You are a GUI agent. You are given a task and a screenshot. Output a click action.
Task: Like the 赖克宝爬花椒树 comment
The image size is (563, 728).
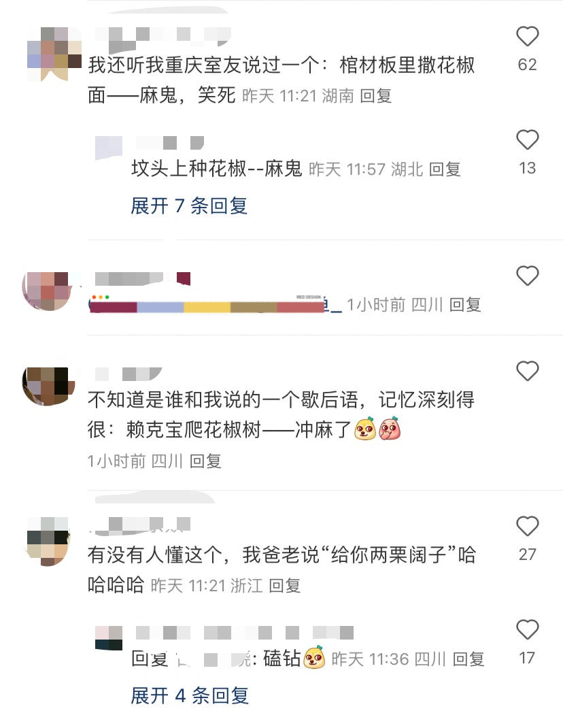[x=527, y=371]
